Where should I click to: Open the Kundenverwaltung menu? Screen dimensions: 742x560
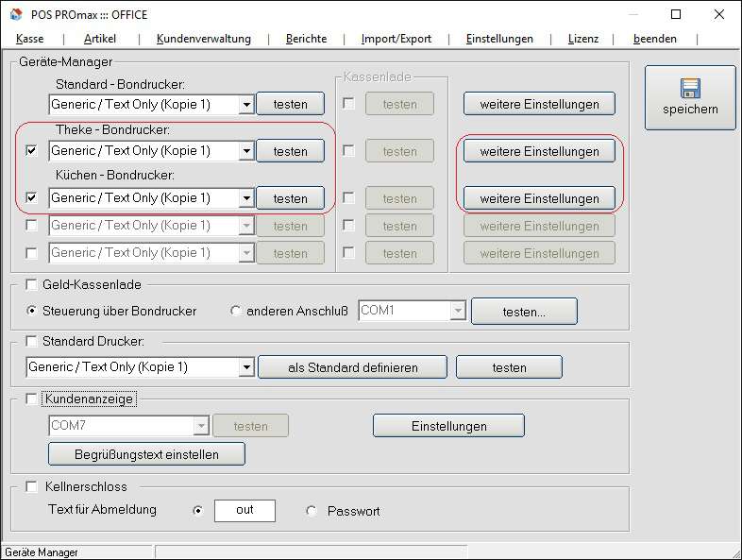204,39
